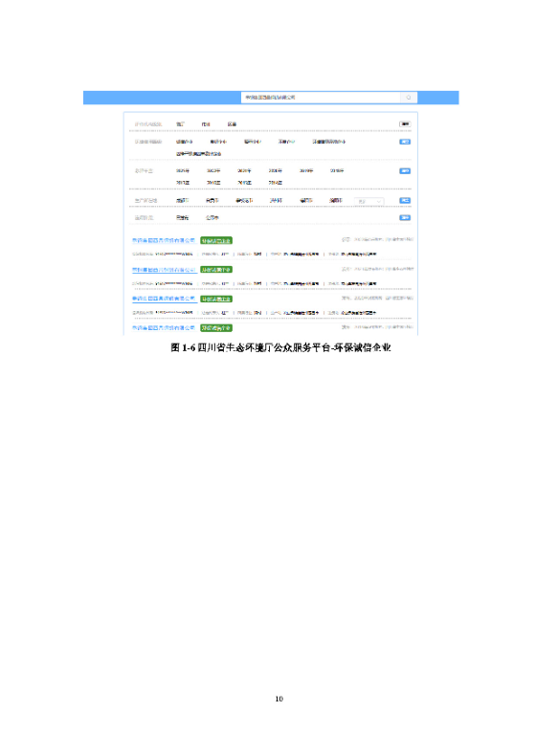The width and height of the screenshot is (536, 756).
Task: Click the blue button on the year filter row
Action: pos(405,171)
